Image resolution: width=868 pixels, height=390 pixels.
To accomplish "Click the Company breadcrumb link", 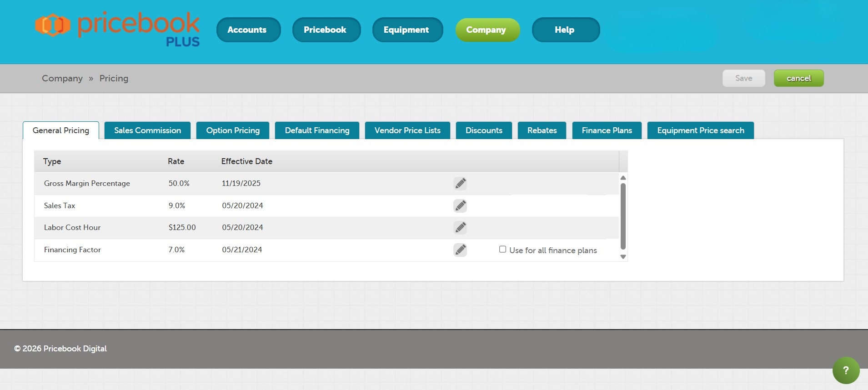I will coord(62,78).
